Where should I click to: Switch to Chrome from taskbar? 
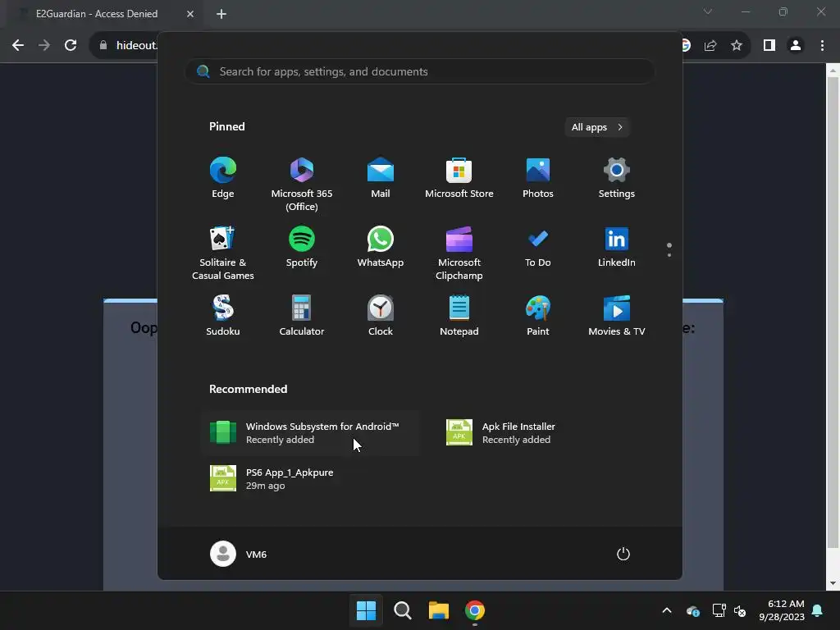pos(475,610)
